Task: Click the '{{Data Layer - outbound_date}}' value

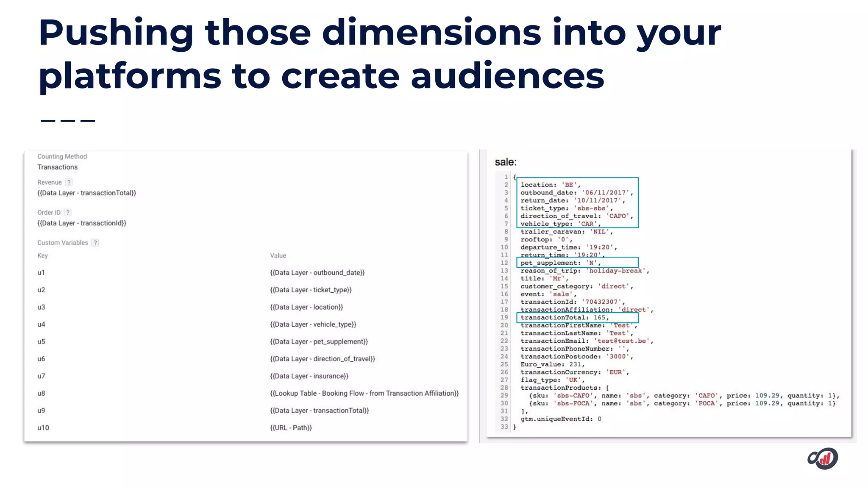Action: 317,273
